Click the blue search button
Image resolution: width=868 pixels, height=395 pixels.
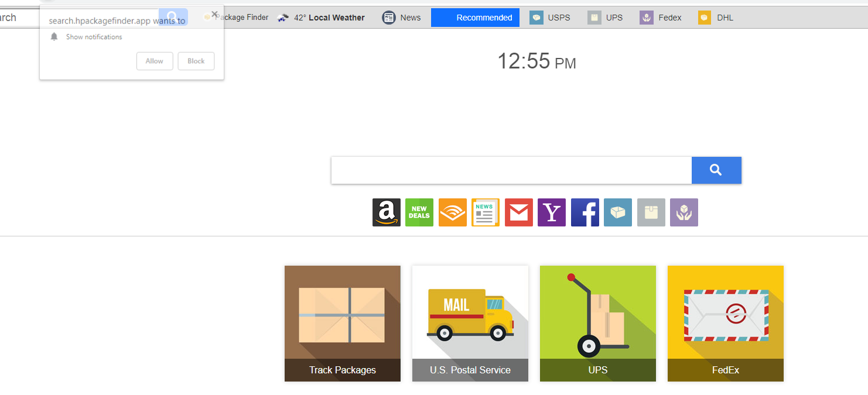pyautogui.click(x=716, y=170)
